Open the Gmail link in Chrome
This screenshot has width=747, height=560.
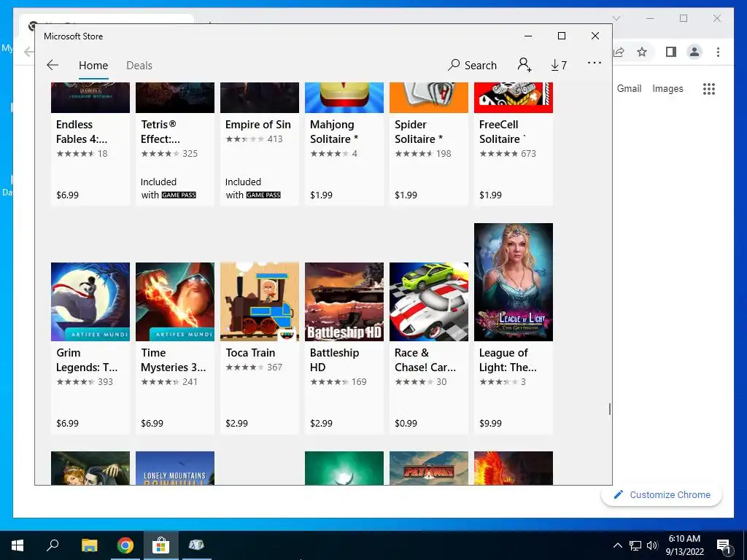(x=629, y=88)
